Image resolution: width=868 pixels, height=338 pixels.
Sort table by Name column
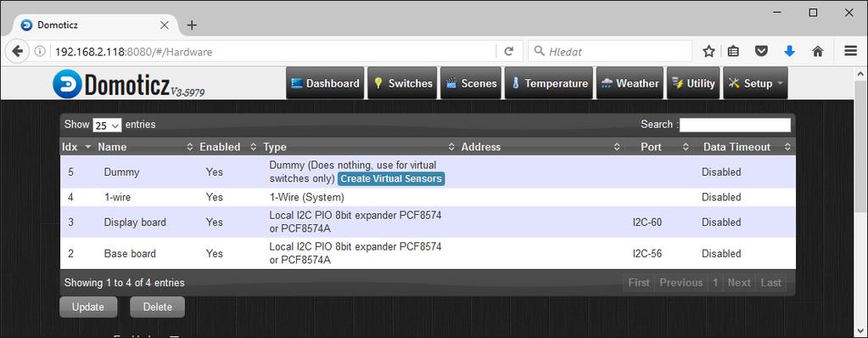click(x=145, y=147)
